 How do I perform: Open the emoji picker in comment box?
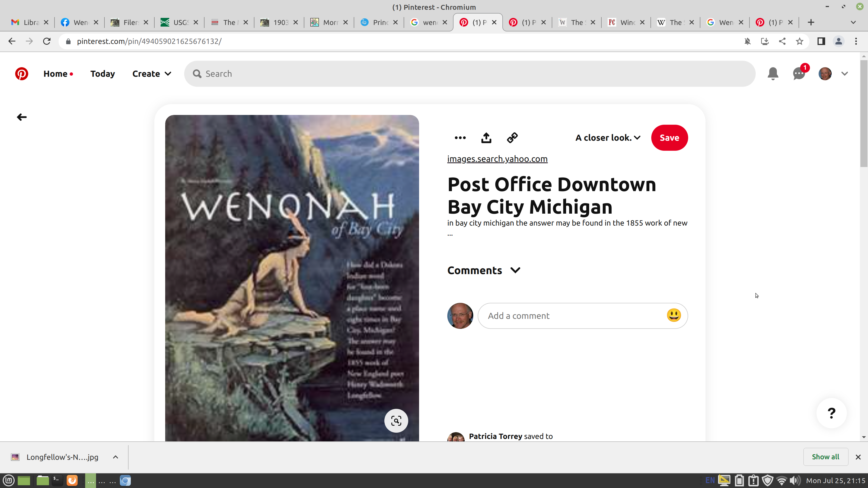(x=674, y=316)
